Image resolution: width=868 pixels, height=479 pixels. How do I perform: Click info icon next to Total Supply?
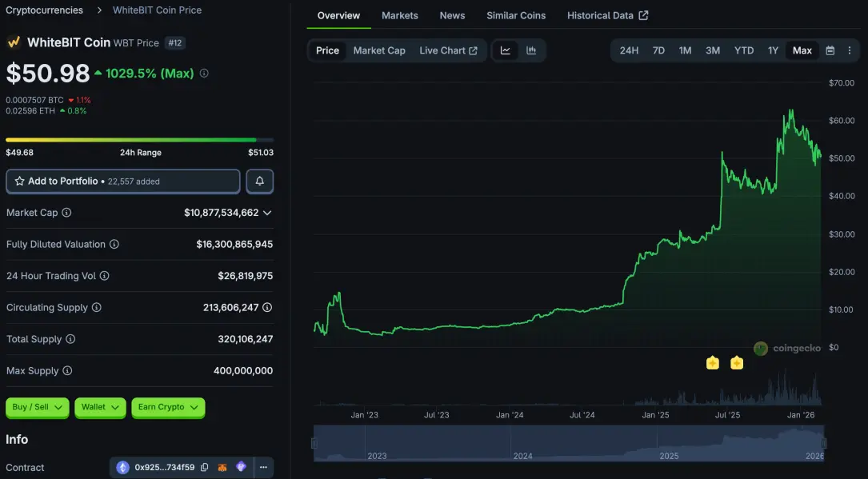[70, 338]
